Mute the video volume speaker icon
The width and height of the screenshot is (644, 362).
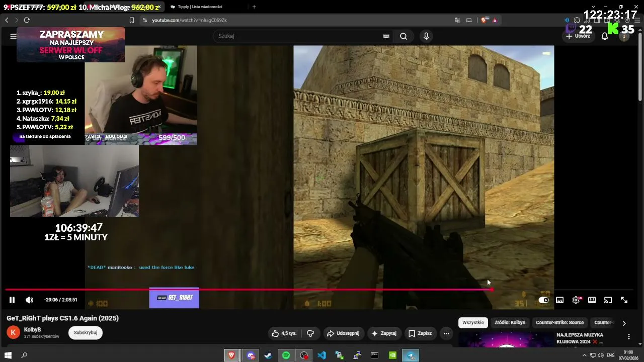pos(30,300)
